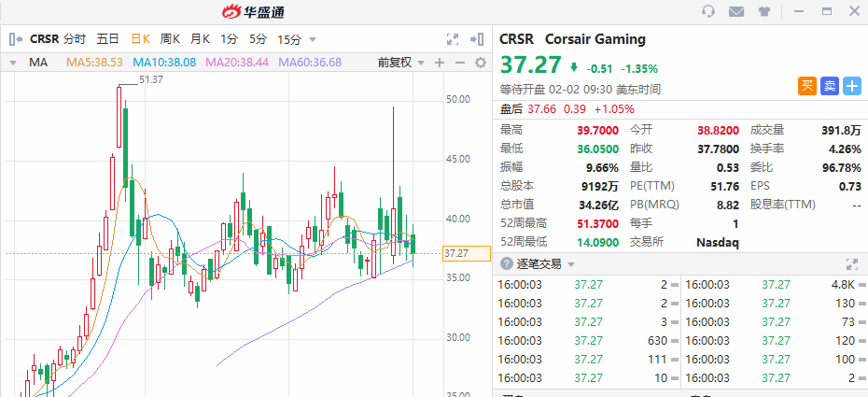The image size is (868, 397).
Task: Click the MA5:38.53 value
Action: pyautogui.click(x=94, y=63)
